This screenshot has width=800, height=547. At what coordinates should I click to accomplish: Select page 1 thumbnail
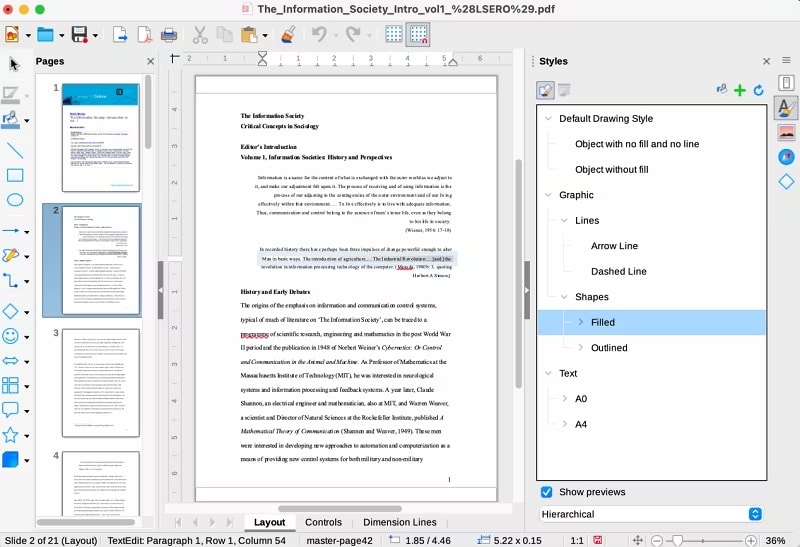[x=101, y=138]
